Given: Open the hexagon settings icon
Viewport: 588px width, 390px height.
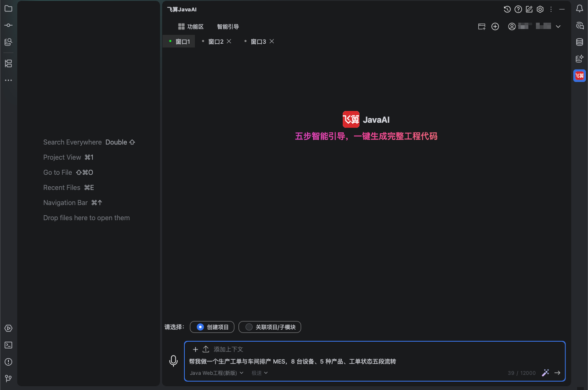Looking at the screenshot, I should pos(540,9).
